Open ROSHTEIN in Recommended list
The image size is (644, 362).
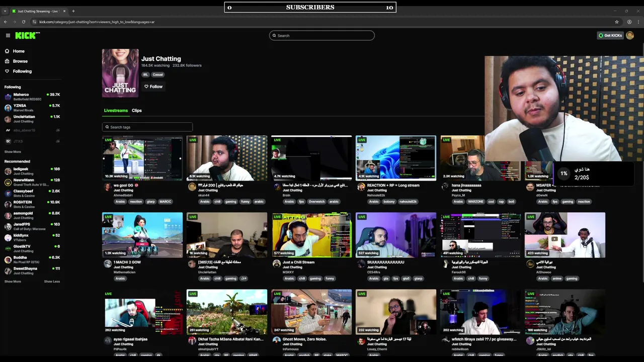32,204
